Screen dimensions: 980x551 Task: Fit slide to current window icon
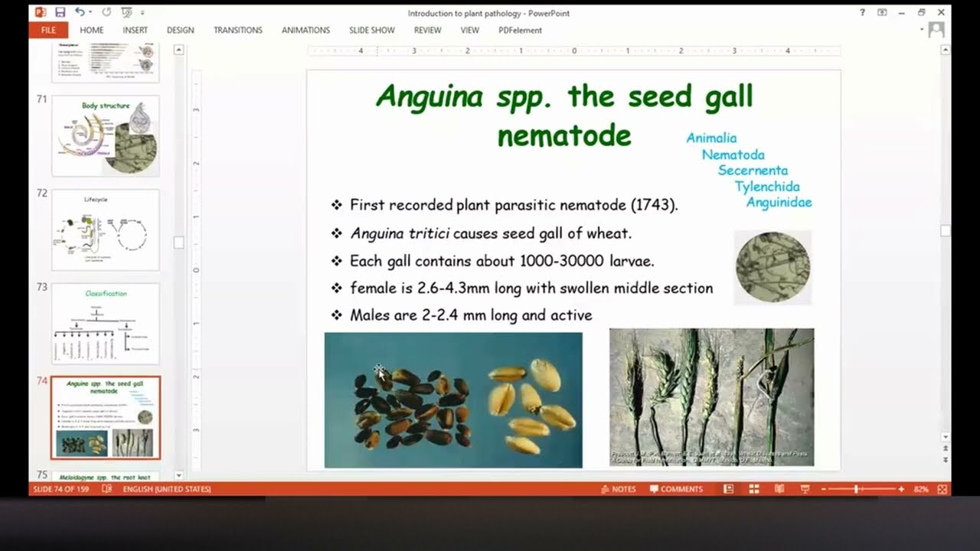942,489
